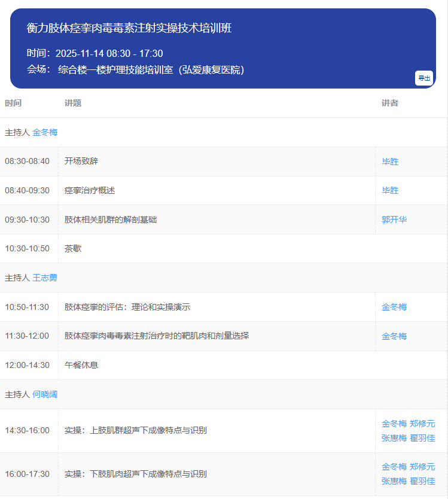Click the 讲题 column header
The width and height of the screenshot is (448, 499).
coord(73,103)
